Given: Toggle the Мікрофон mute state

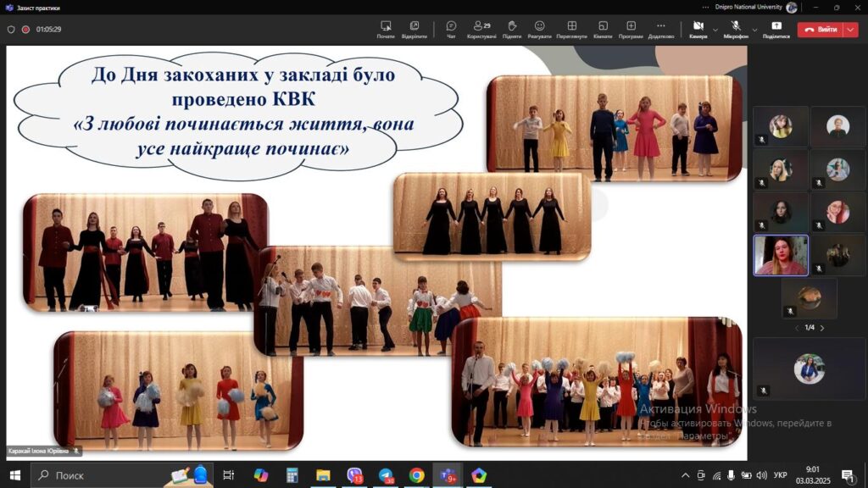Looking at the screenshot, I should pyautogui.click(x=736, y=30).
